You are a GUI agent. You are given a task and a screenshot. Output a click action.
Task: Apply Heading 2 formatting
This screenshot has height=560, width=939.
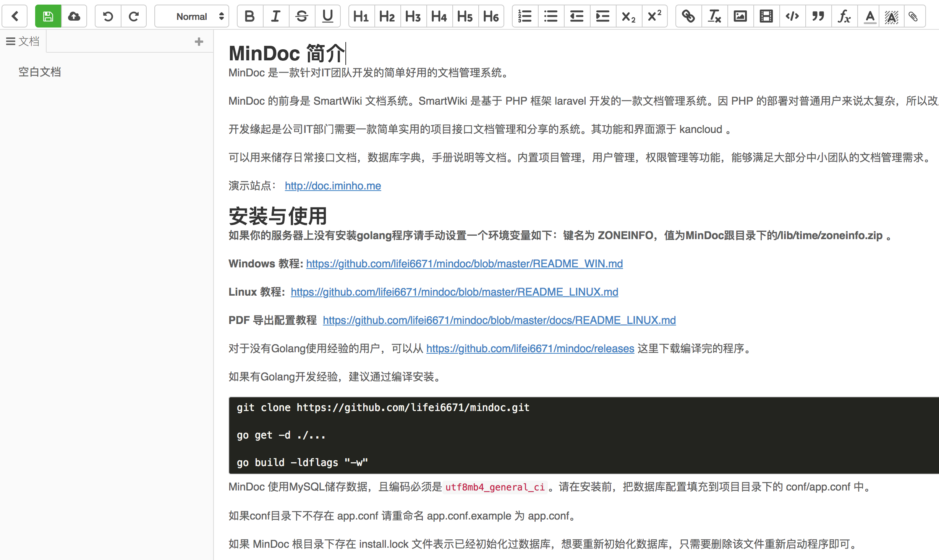click(x=387, y=16)
